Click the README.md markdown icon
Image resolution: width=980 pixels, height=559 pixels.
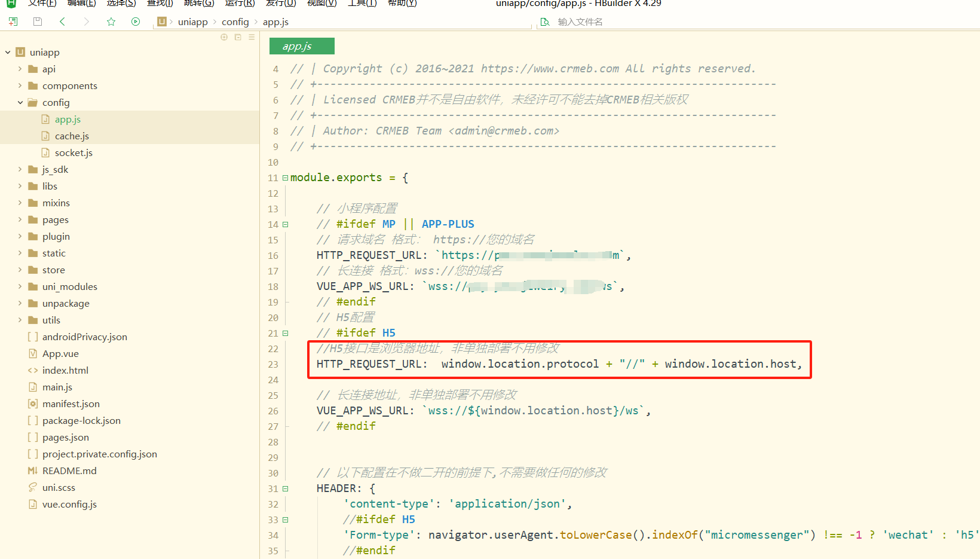[33, 471]
